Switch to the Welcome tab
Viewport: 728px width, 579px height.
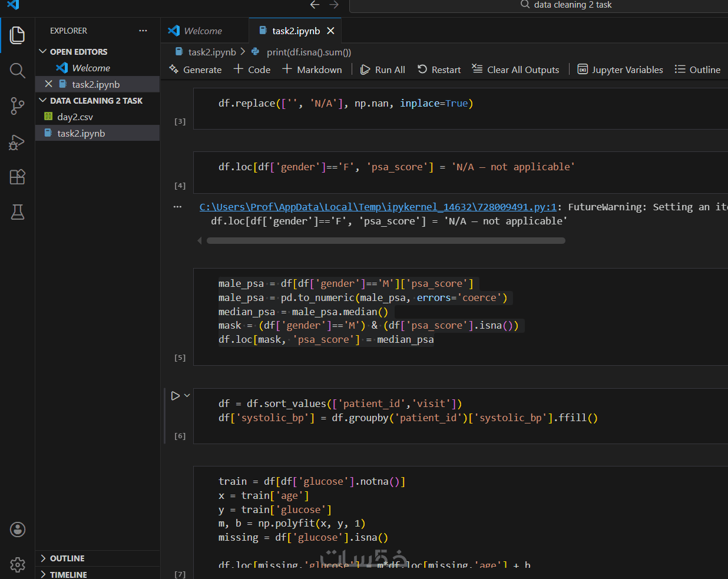[203, 31]
